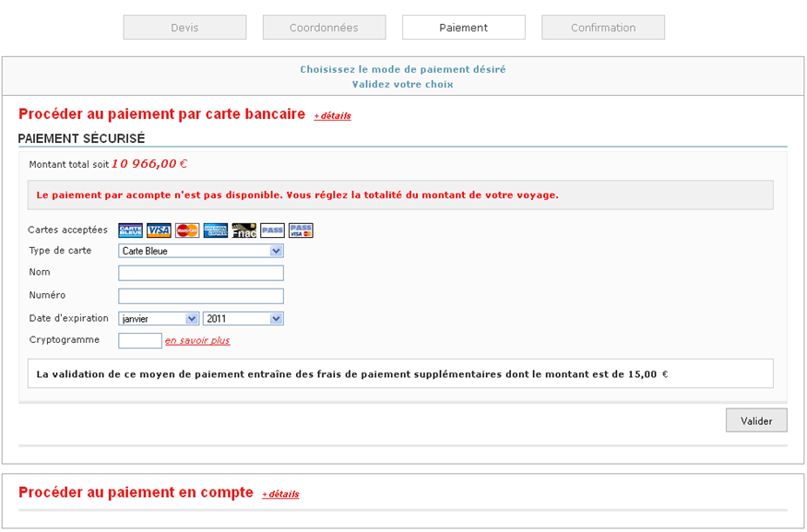Open the expiration year dropdown
Image resolution: width=807 pixels, height=532 pixels.
[x=243, y=319]
